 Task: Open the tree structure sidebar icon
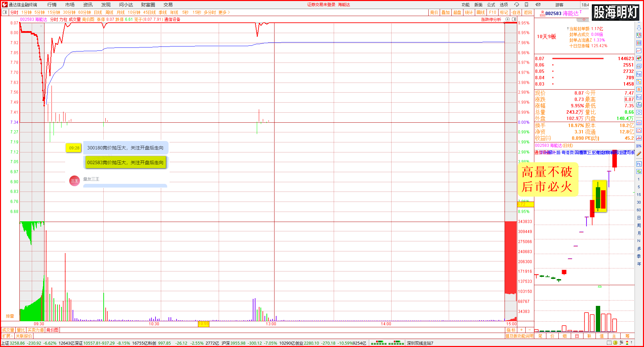pos(639,82)
